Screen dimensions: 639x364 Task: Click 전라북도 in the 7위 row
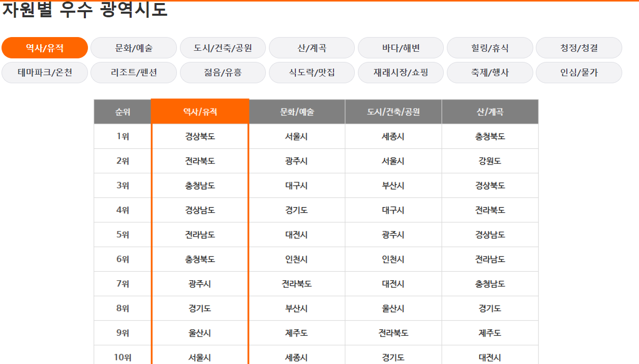coord(297,284)
